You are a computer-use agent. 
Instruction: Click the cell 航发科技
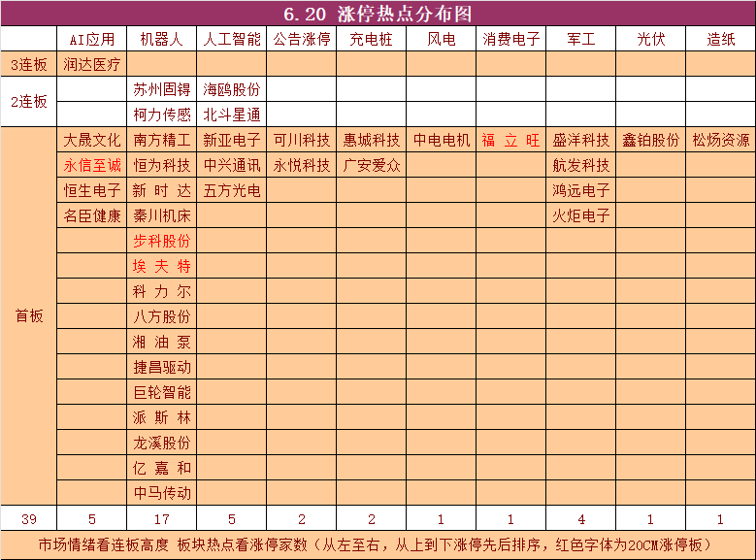[x=581, y=165]
